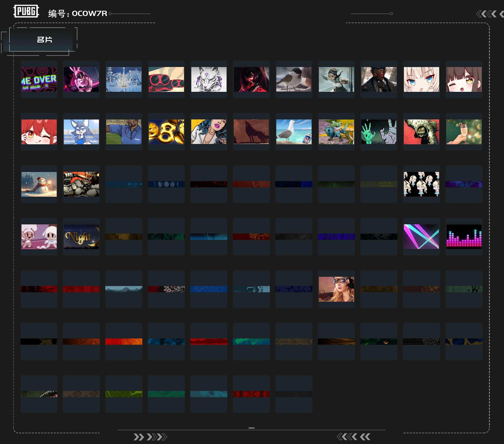This screenshot has height=444, width=504.
Task: Select the red tribal zigzag banner
Action: coord(251,394)
